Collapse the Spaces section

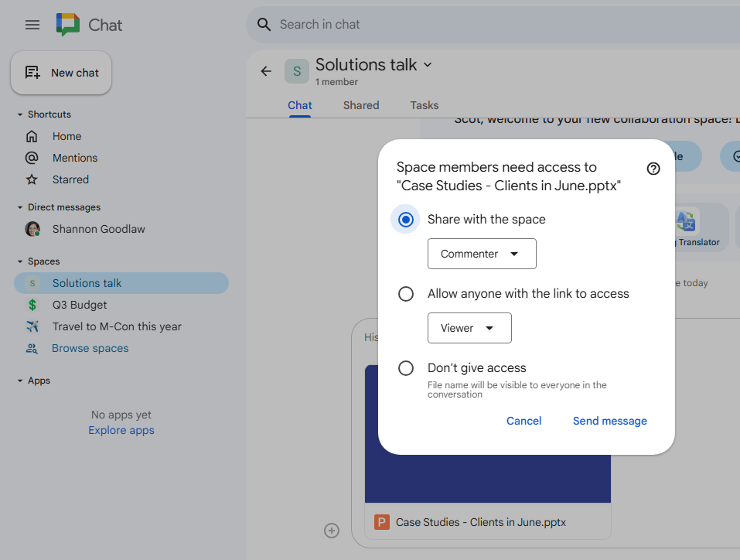coord(20,261)
